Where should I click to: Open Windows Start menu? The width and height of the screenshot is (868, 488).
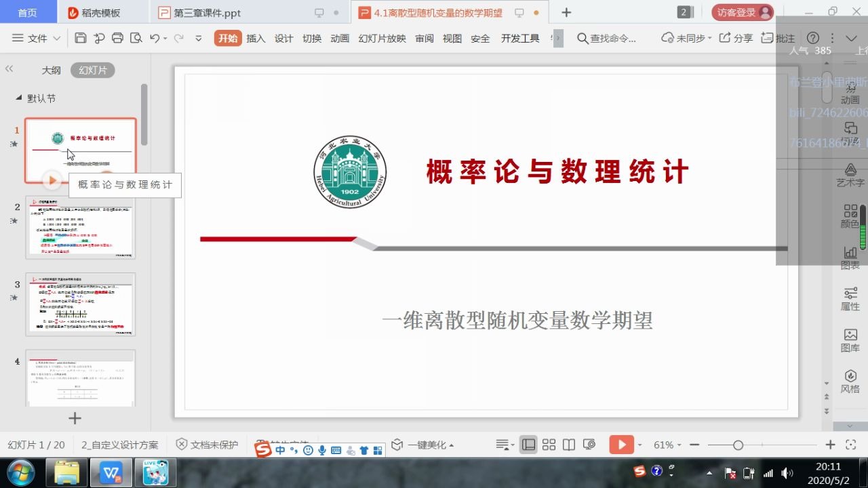(20, 472)
